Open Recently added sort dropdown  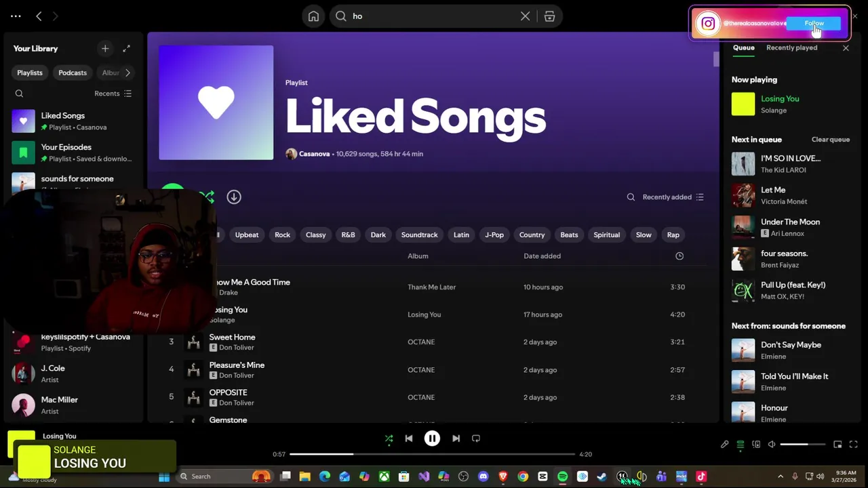(x=673, y=197)
